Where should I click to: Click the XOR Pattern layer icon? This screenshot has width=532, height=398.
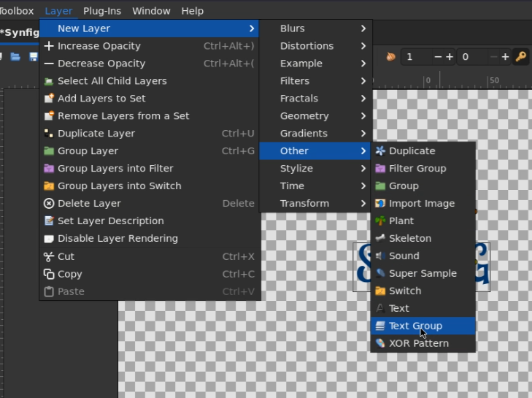(x=380, y=343)
